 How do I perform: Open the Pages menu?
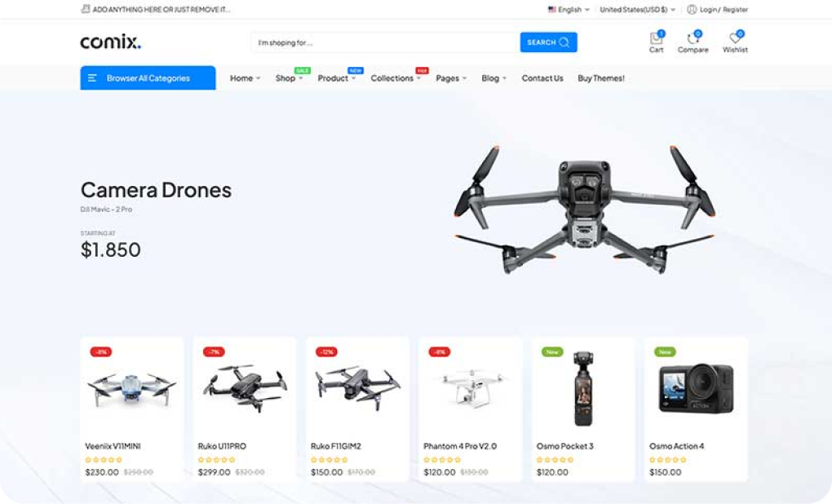point(451,78)
